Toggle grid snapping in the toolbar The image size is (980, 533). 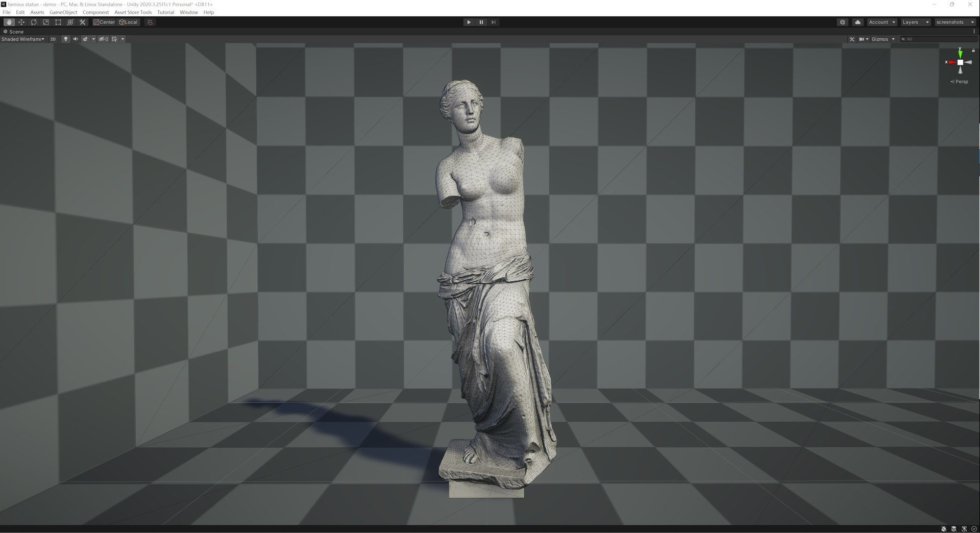(150, 22)
